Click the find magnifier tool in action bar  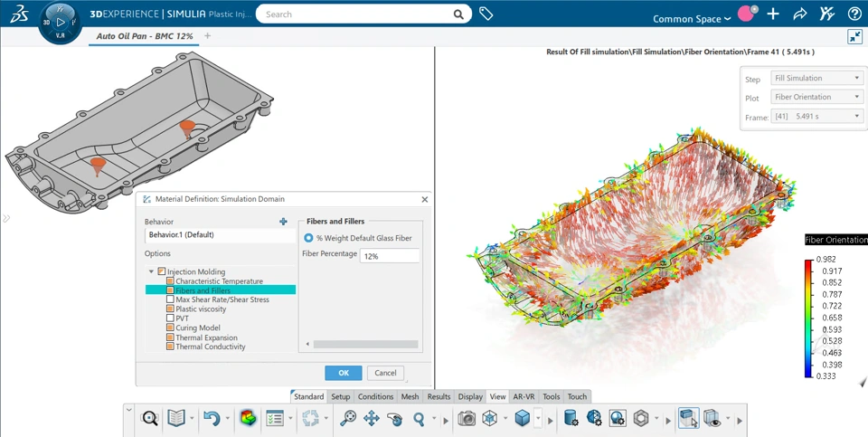(x=149, y=418)
